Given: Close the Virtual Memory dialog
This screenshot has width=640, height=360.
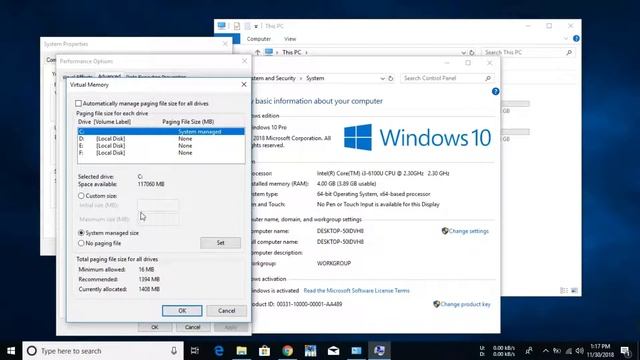Looking at the screenshot, I should (244, 84).
